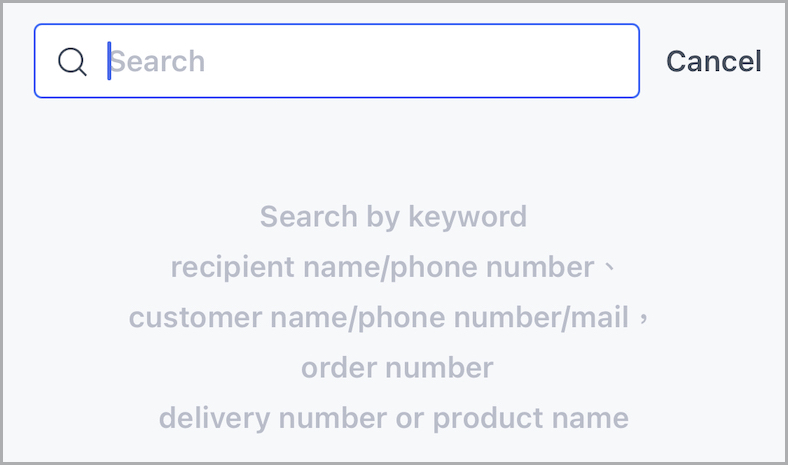The height and width of the screenshot is (465, 788).
Task: Focus the Search input field
Action: [x=337, y=61]
